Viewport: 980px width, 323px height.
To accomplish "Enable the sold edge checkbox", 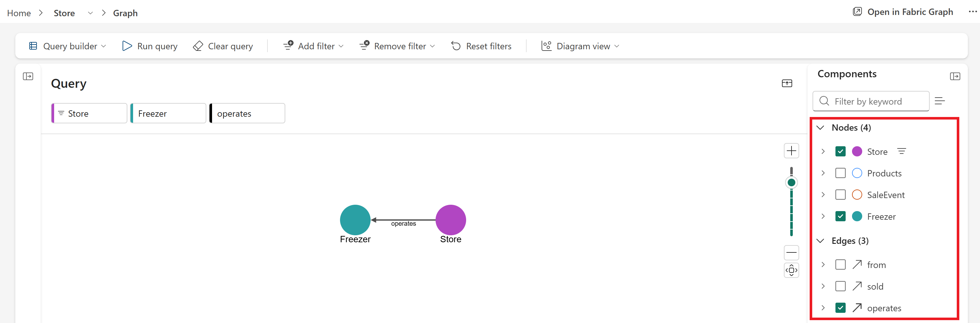I will (x=840, y=286).
